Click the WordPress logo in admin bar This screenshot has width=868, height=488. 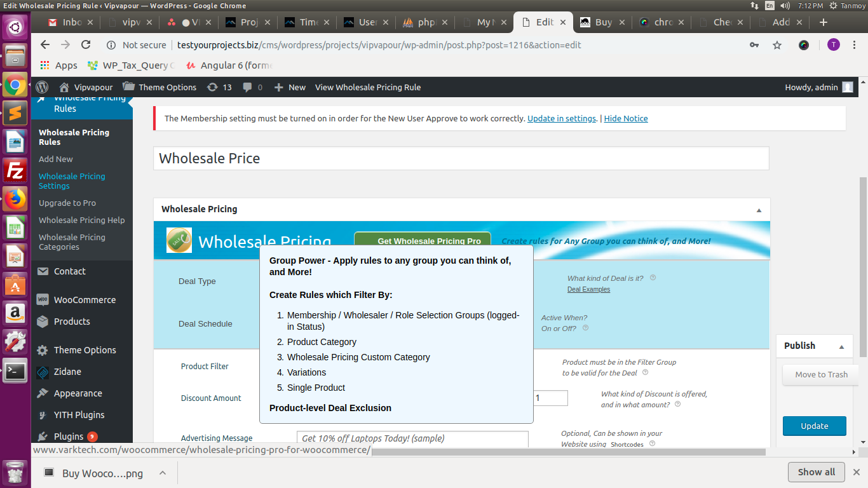tap(42, 87)
